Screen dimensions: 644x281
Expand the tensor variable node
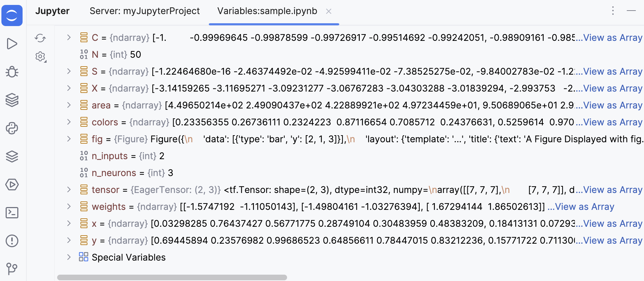[69, 189]
